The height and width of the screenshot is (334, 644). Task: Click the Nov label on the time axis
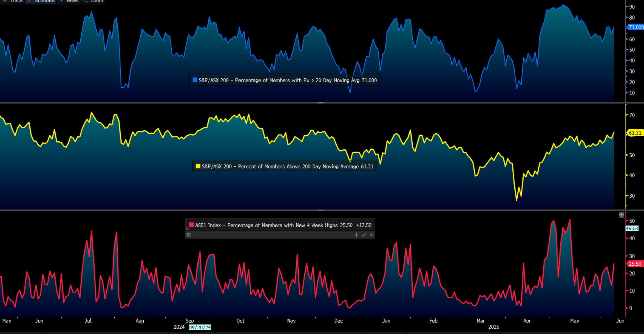tap(291, 321)
